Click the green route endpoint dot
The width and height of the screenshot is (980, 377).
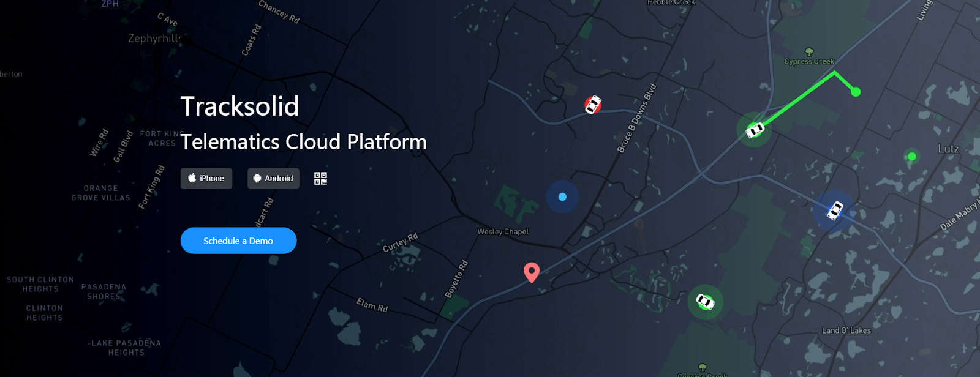click(856, 92)
